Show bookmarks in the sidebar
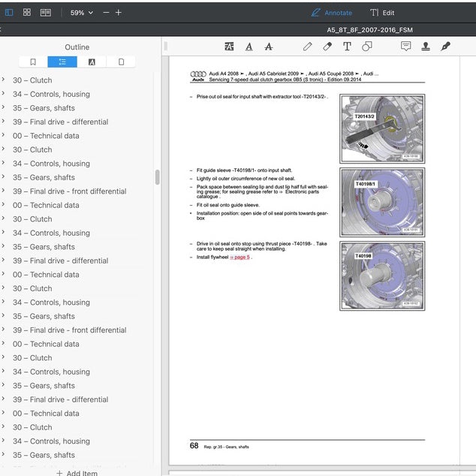 coord(33,62)
